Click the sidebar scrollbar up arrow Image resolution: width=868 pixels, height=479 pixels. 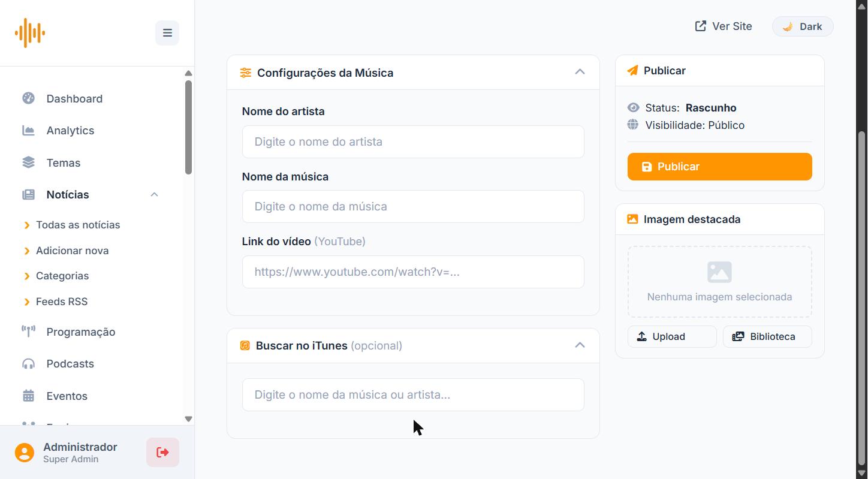188,73
